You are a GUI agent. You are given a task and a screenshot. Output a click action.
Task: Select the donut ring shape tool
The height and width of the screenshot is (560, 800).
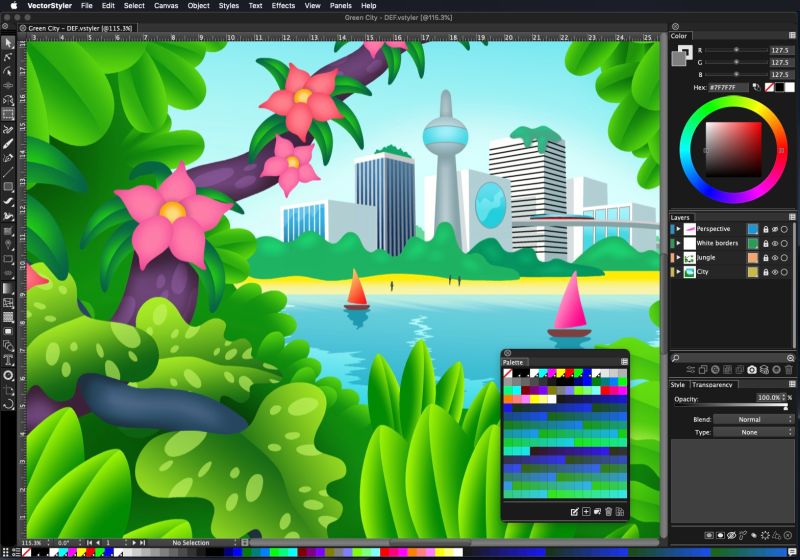[8, 375]
